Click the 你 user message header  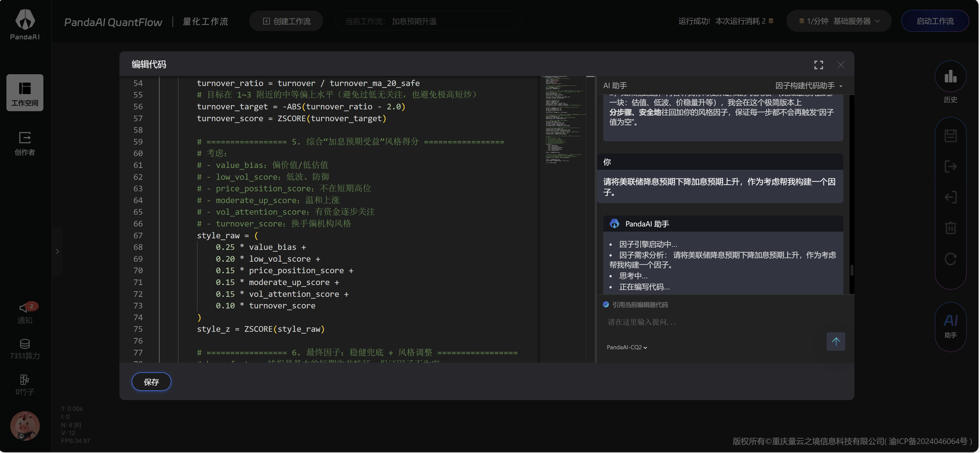tap(720, 162)
